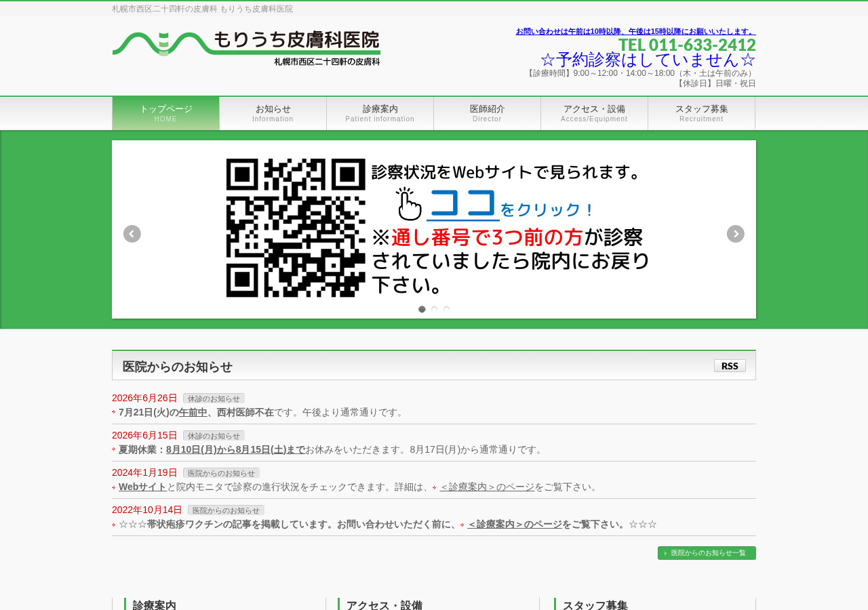Click 休診のお知らせ tag for 2026年6月15日
Screen dimensions: 868x610
pyautogui.click(x=214, y=436)
